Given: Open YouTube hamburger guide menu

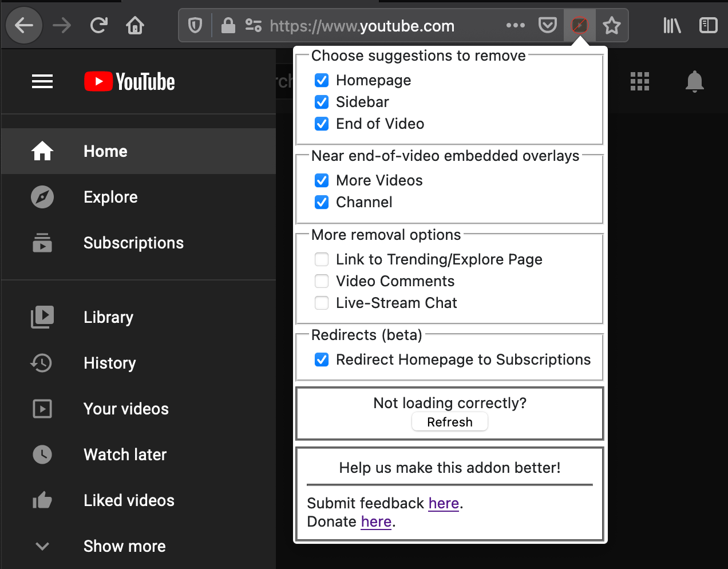Looking at the screenshot, I should (42, 82).
